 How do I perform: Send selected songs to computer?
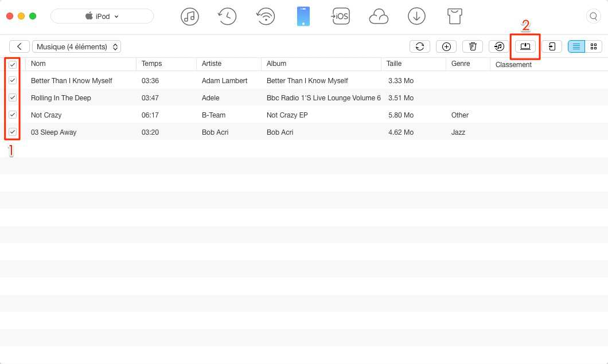(x=525, y=46)
